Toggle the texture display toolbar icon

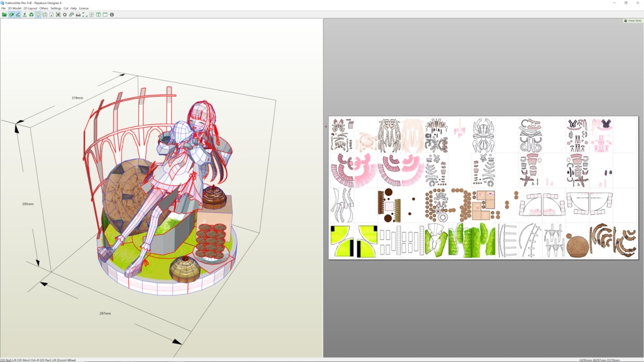coord(11,15)
